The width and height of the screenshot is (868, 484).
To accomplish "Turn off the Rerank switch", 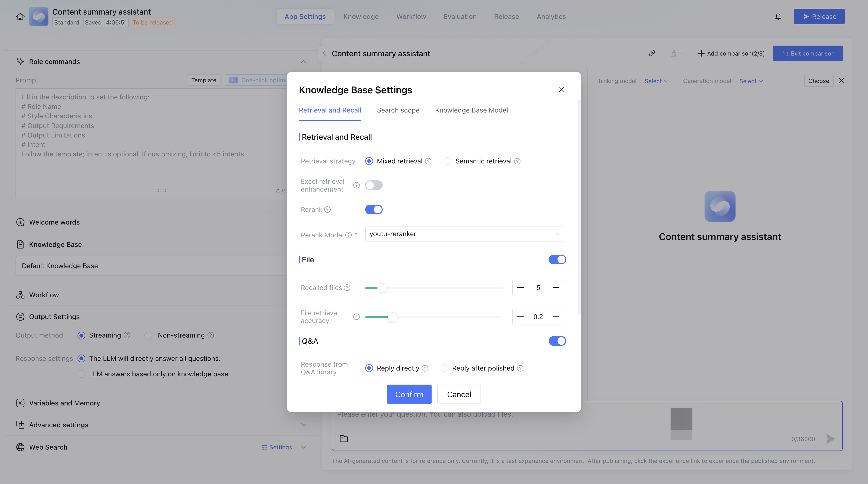I will (374, 210).
